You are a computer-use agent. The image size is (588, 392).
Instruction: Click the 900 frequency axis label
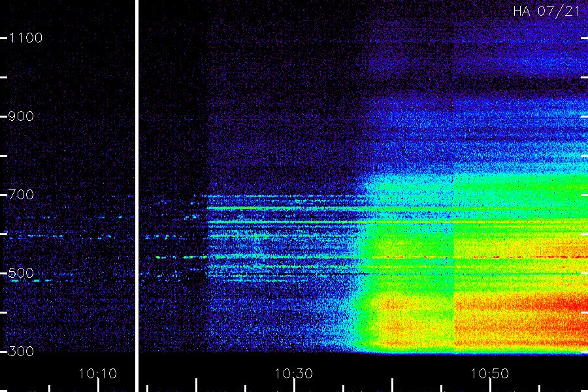(x=21, y=116)
